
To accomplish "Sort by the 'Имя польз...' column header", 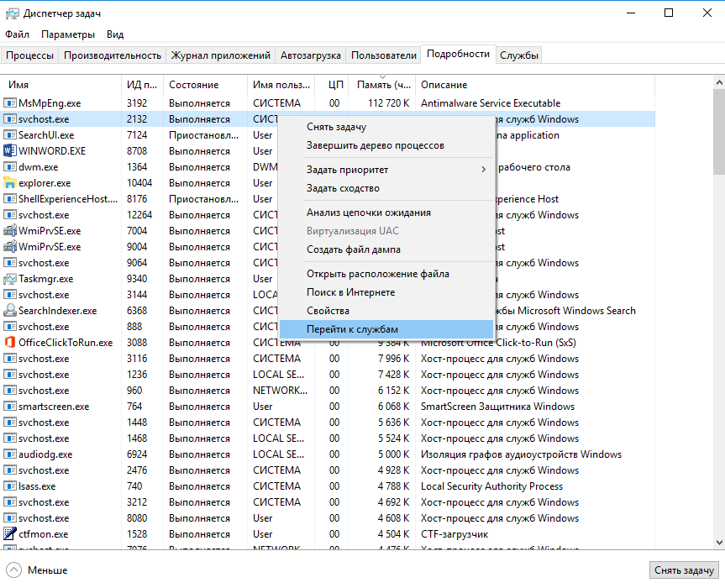I will [281, 85].
